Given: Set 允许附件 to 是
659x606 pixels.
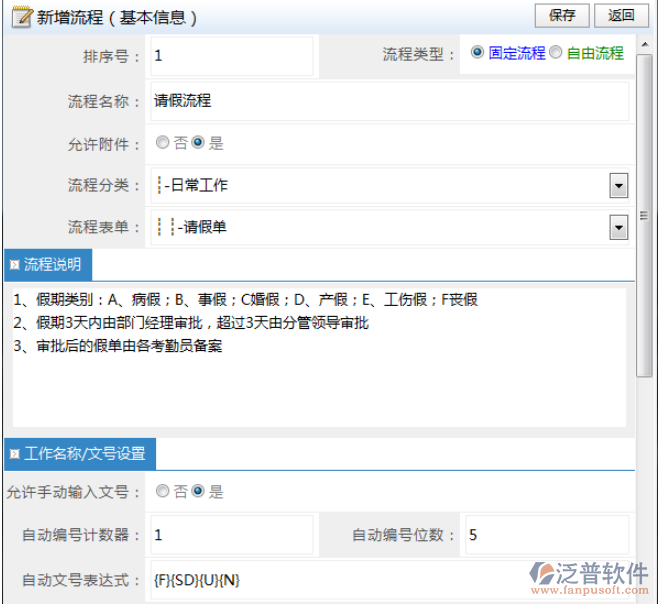Looking at the screenshot, I should click(x=198, y=142).
